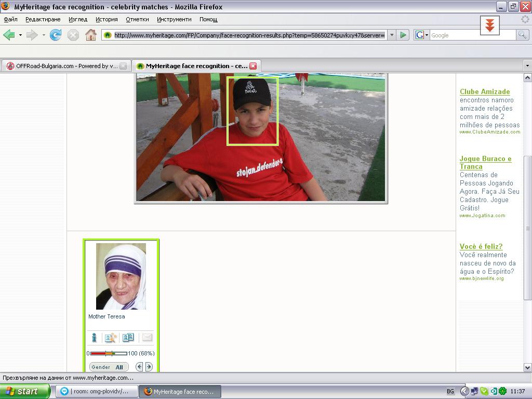Click the two-photos compare icon in result card

pyautogui.click(x=128, y=338)
